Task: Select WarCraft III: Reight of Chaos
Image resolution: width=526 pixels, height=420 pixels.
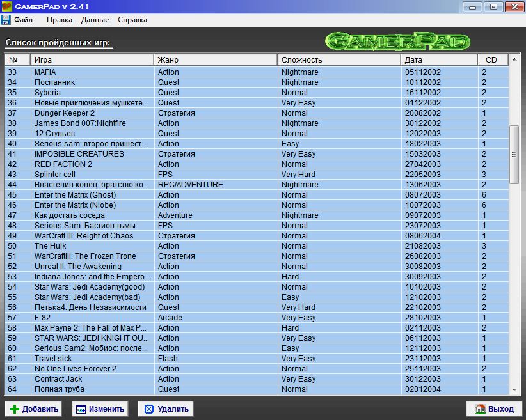Action: (257, 236)
